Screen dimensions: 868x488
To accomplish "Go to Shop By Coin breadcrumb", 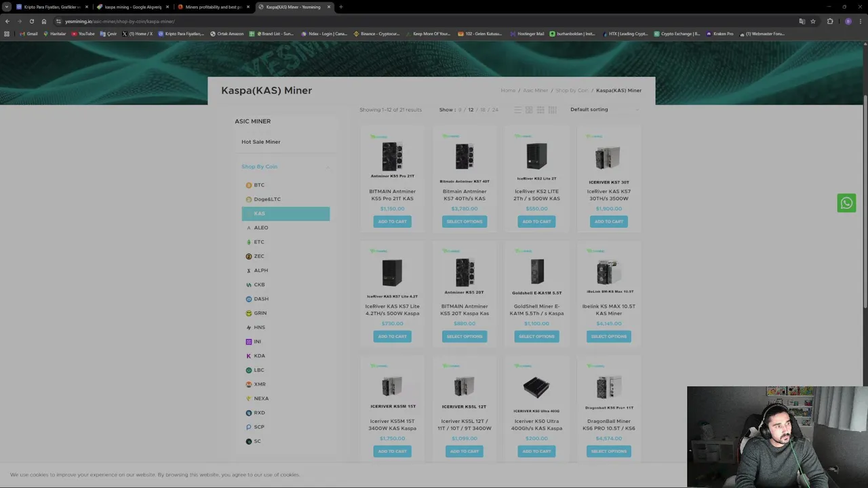I will [x=572, y=90].
